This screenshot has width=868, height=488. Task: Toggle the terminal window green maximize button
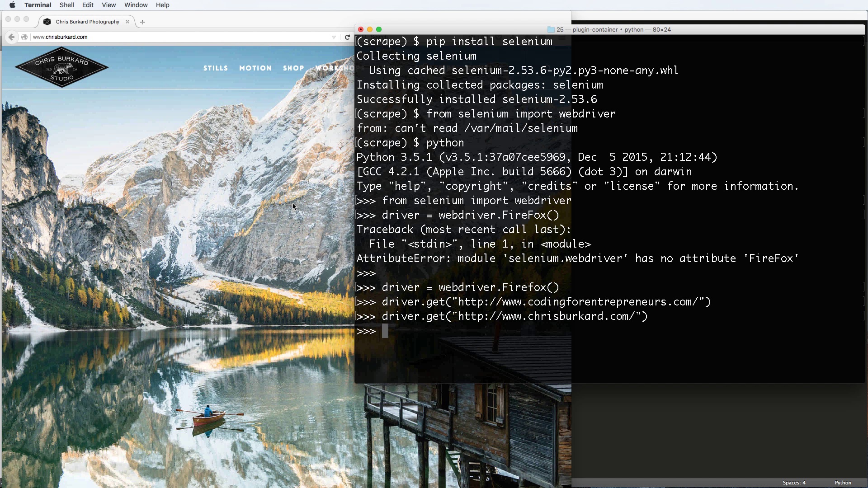[x=379, y=29]
